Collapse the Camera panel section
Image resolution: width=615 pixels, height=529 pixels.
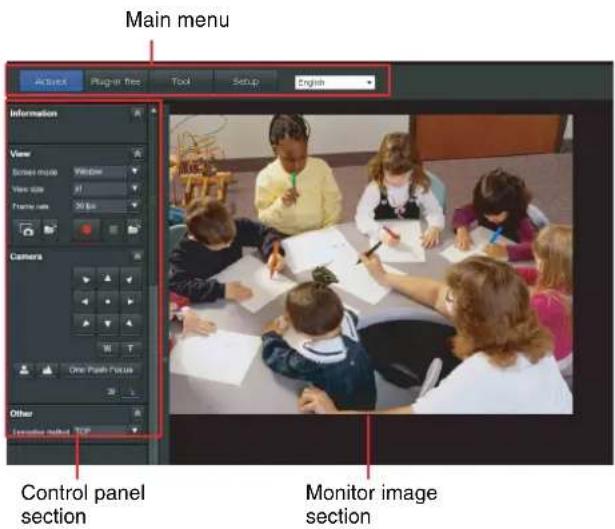coord(137,256)
